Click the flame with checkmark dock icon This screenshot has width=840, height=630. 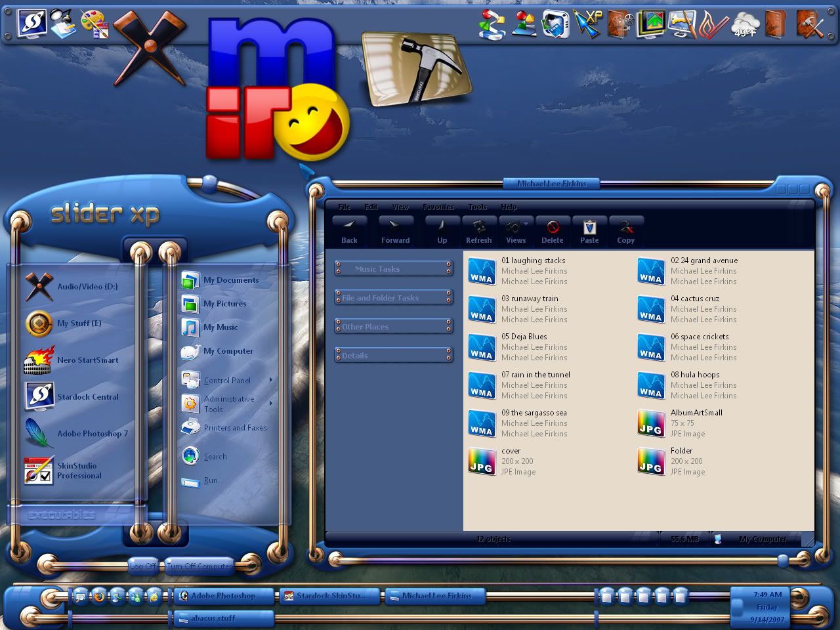pos(713,25)
